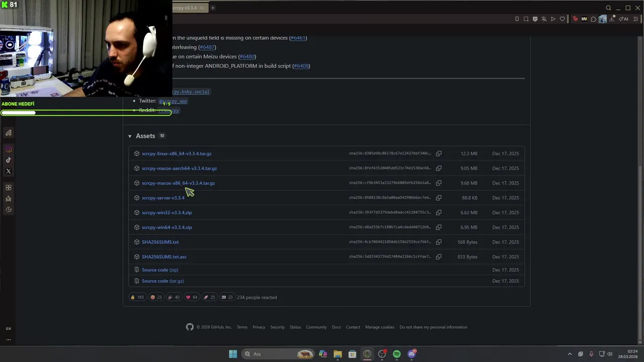Click the search icon in title bar
The height and width of the screenshot is (362, 644).
pos(608,8)
